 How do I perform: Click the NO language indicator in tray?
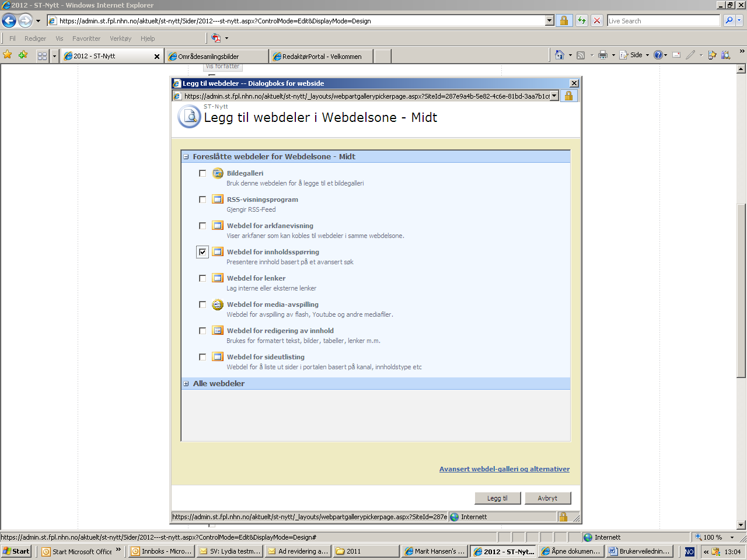(x=689, y=551)
